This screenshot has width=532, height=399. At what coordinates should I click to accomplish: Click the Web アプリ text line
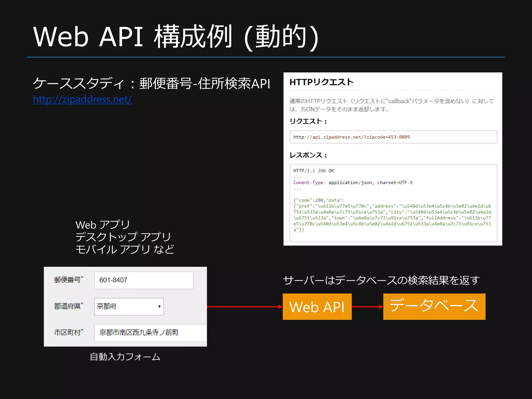click(x=103, y=224)
